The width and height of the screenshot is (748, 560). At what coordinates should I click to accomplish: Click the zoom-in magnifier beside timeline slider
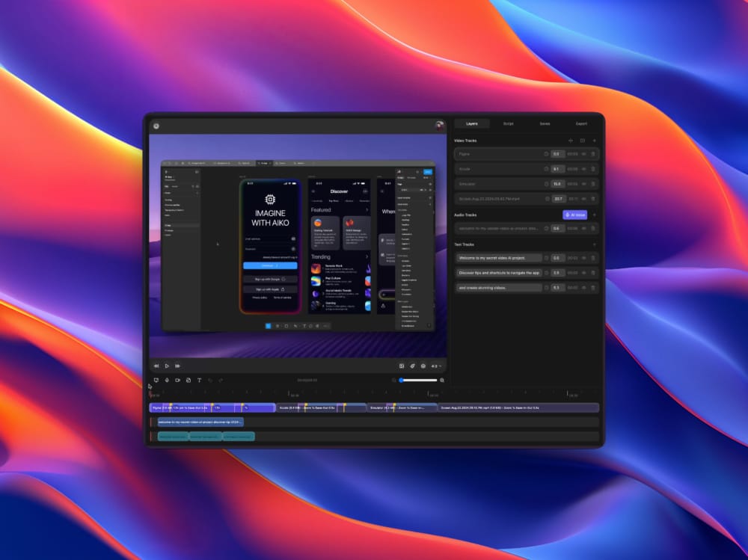(x=442, y=380)
